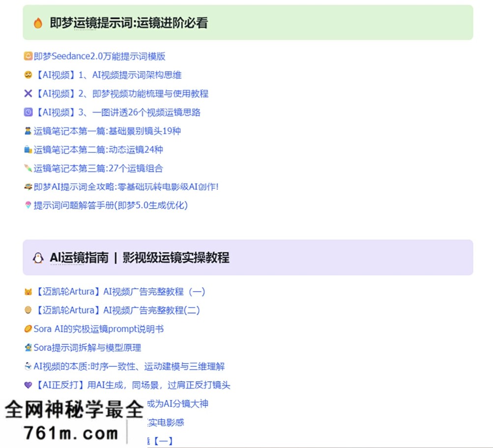Open link ending 成为AI分镜大神
This screenshot has width=493, height=448.
tap(177, 404)
